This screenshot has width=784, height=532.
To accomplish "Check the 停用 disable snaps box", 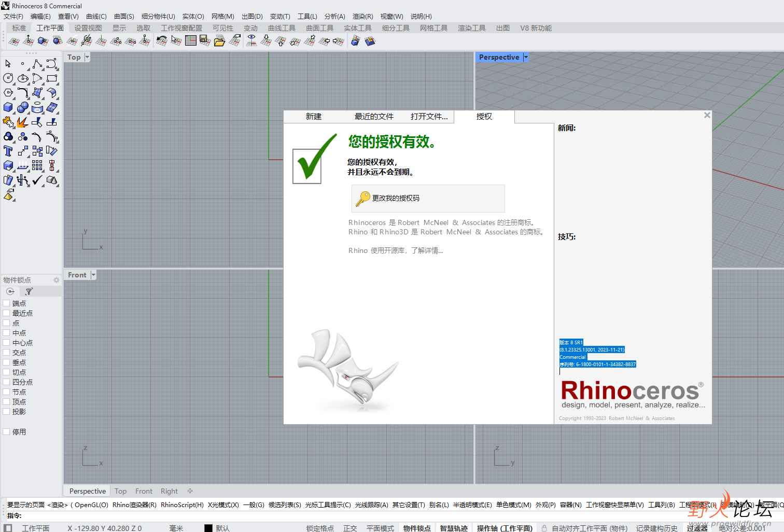I will [6, 432].
